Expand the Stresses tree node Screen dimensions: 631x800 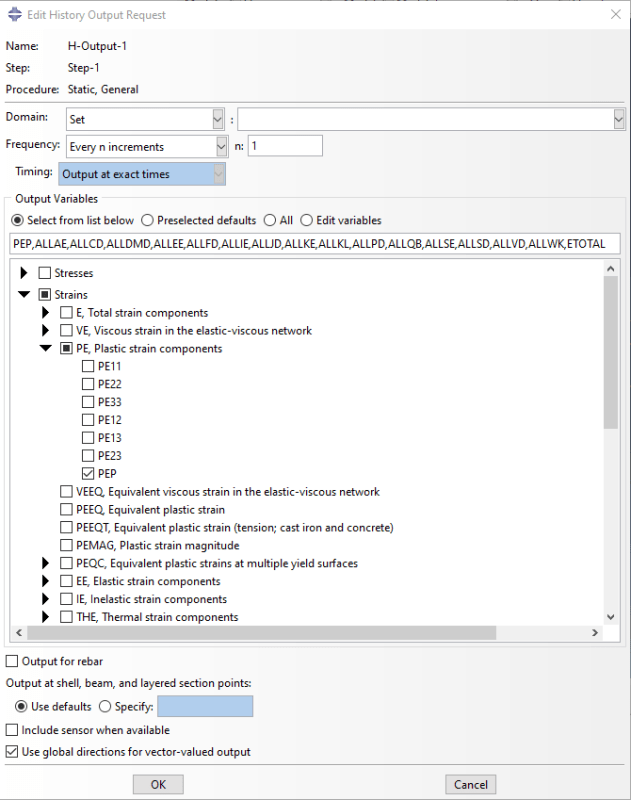23,273
